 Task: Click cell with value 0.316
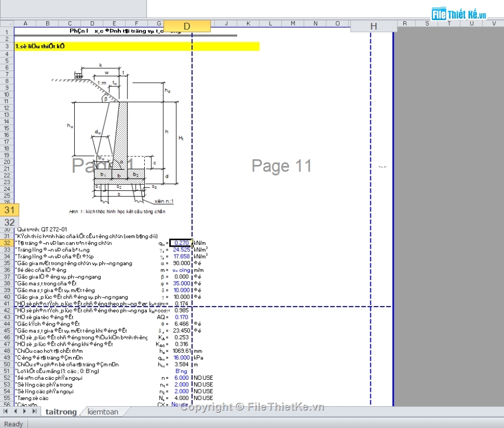click(x=180, y=344)
